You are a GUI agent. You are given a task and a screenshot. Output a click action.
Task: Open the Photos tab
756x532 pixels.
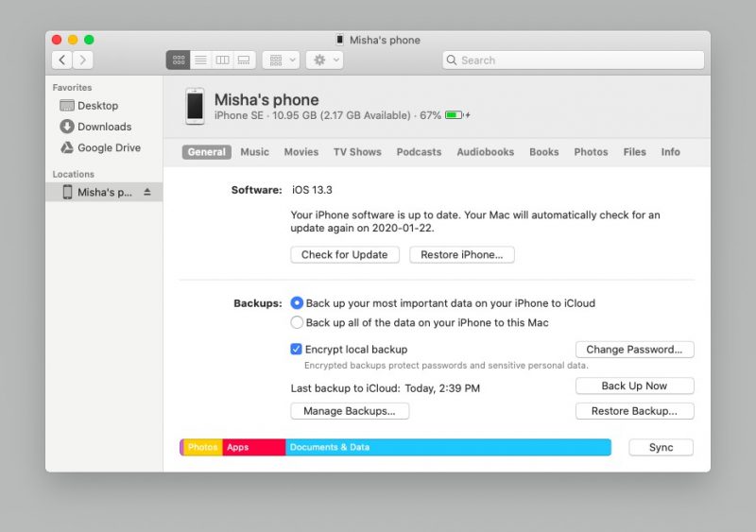coord(591,152)
